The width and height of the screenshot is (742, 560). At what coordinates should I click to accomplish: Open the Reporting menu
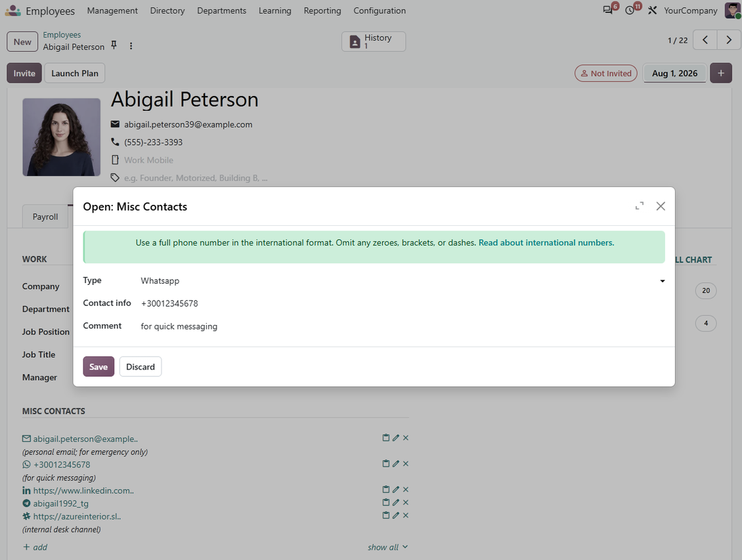(x=322, y=11)
